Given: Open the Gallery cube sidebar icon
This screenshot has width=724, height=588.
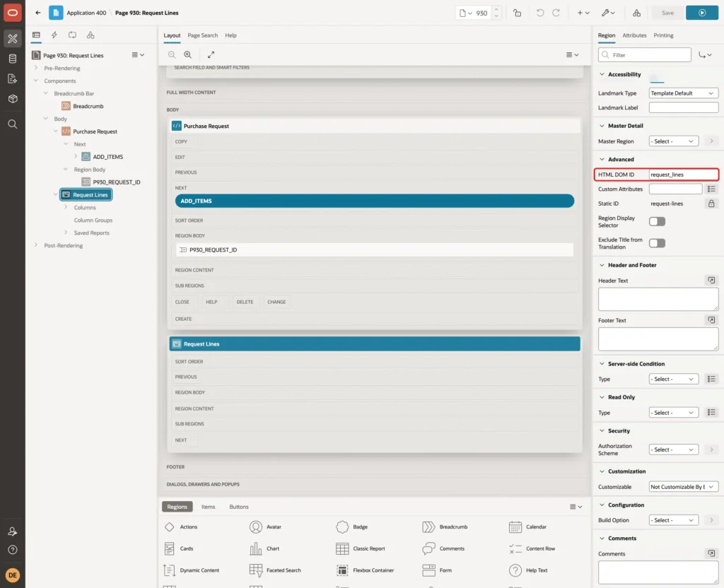Looking at the screenshot, I should [x=13, y=99].
